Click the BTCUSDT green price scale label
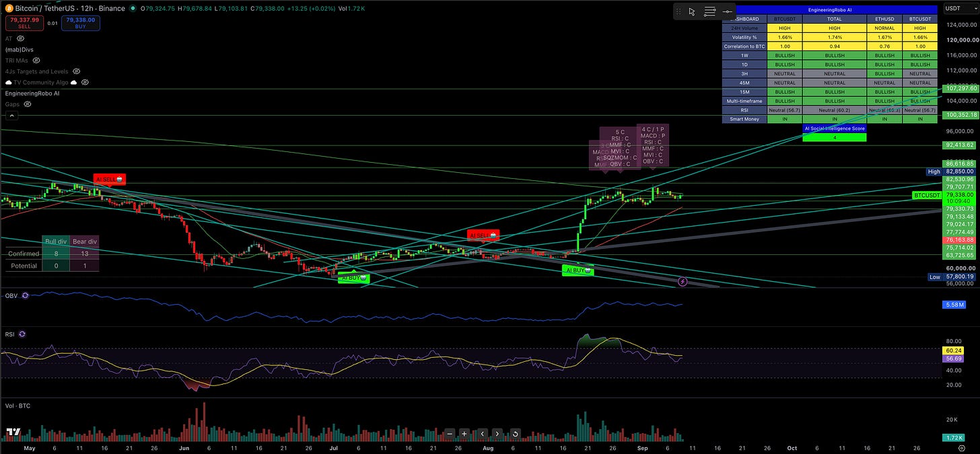 [927, 195]
